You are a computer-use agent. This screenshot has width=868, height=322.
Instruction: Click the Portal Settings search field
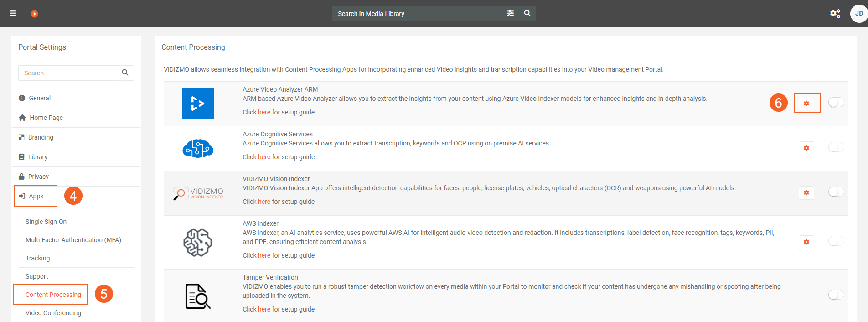[x=67, y=73]
